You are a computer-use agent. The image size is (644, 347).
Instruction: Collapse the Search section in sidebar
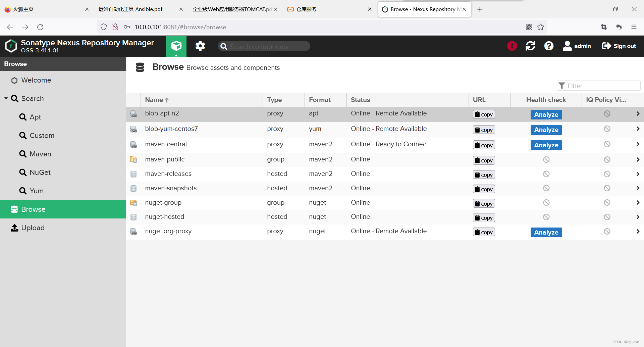[5, 98]
